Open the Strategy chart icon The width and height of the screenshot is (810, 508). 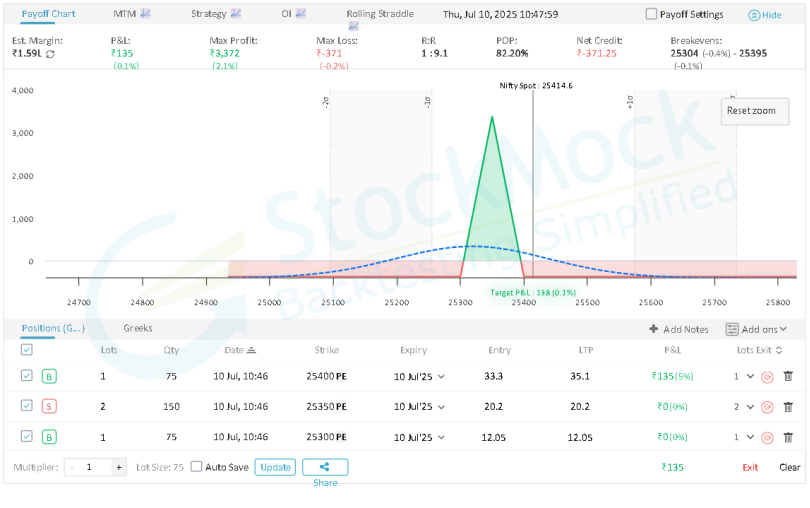tap(236, 14)
